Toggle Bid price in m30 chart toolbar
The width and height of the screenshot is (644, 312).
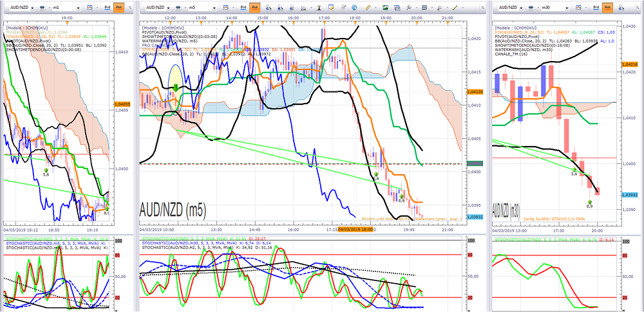click(596, 7)
